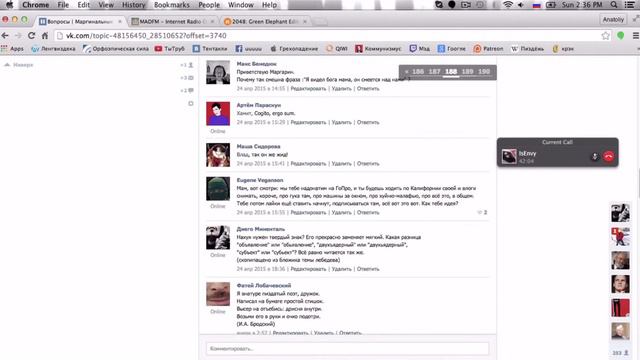Open the Chrome hamburger menu
Viewport: 640px width, 360px height.
636,36
